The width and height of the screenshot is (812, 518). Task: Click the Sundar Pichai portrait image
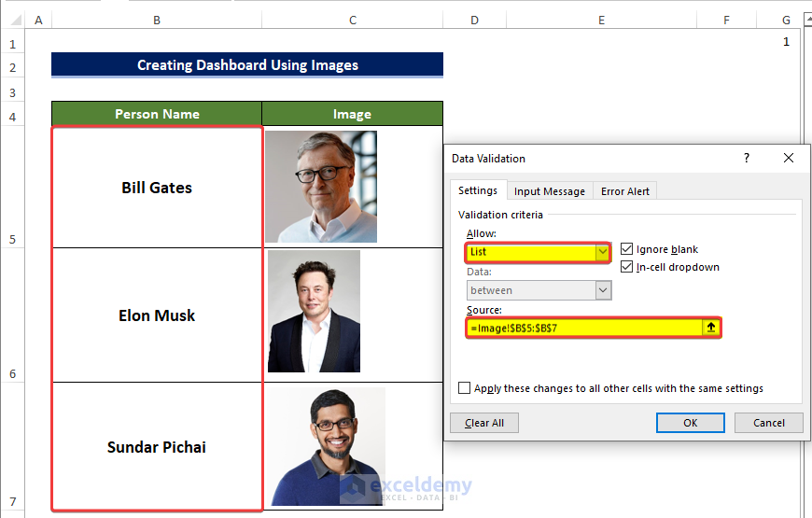328,446
